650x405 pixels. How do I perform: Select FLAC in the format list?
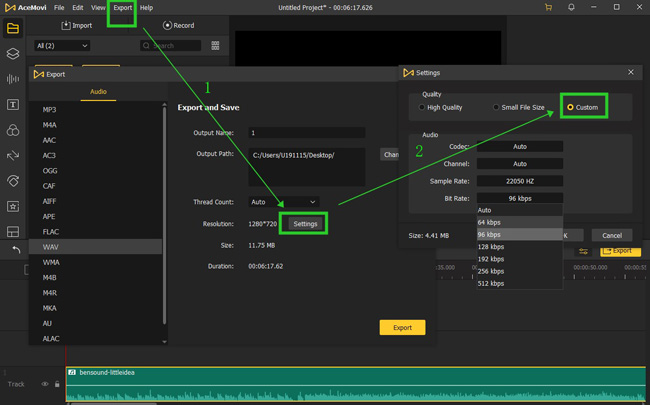point(95,232)
